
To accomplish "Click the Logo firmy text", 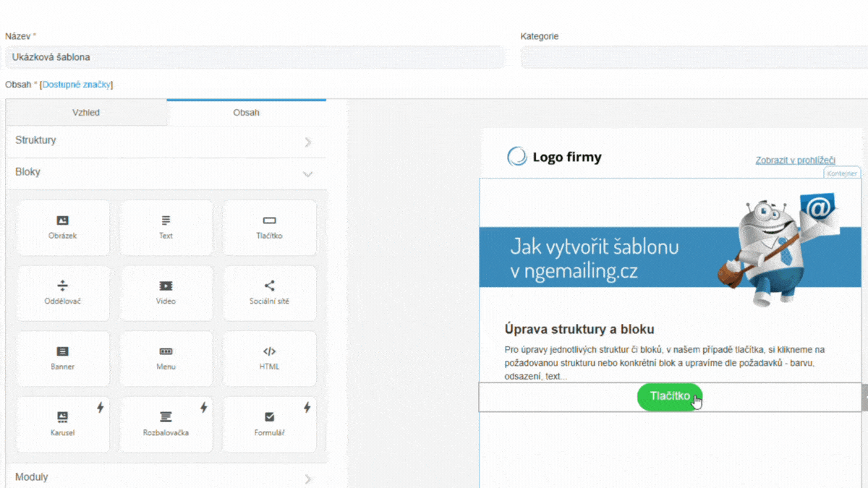I will click(567, 157).
